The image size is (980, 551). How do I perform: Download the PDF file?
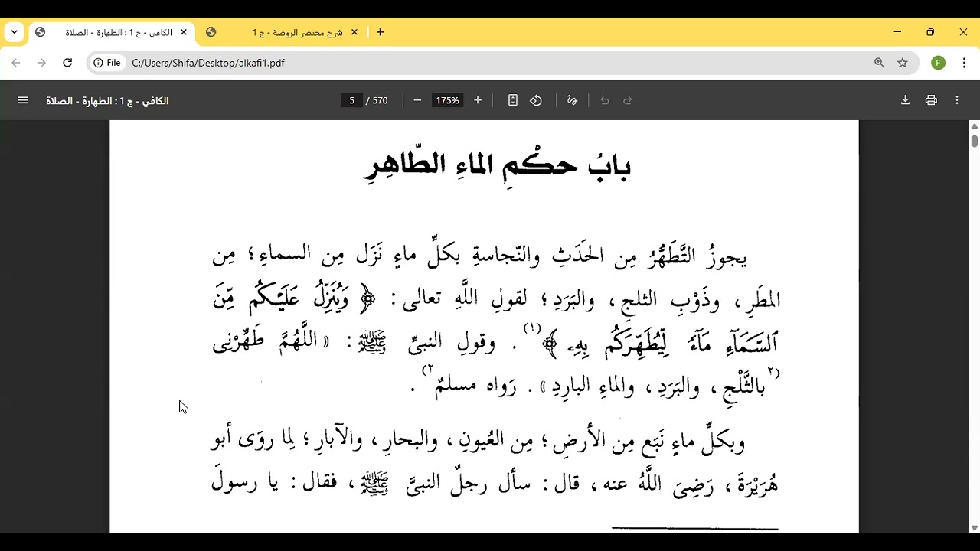(905, 100)
